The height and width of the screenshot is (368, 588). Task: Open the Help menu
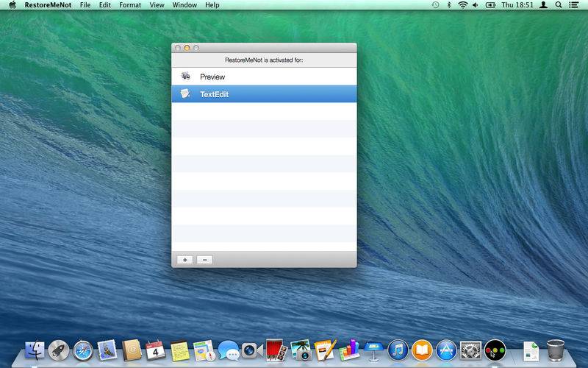point(212,5)
